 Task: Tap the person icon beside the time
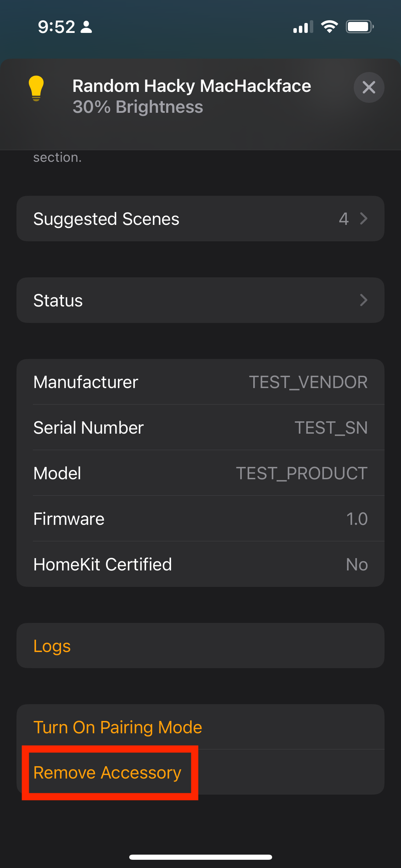point(86,27)
